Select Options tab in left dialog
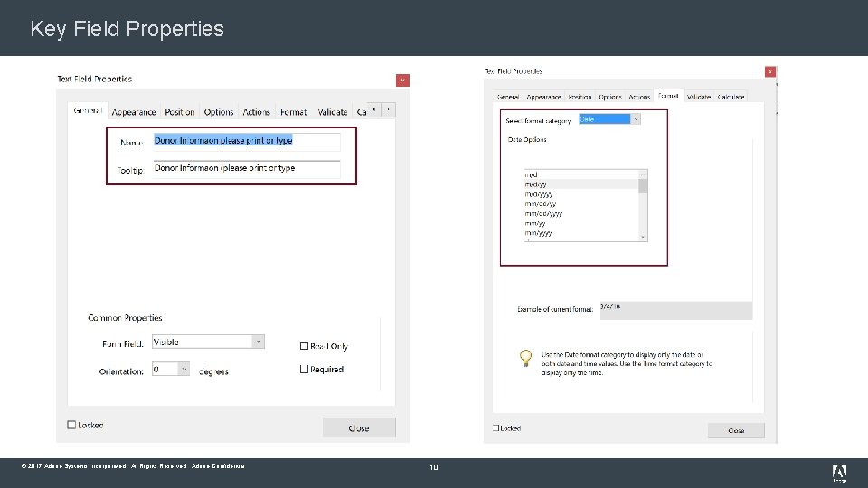The width and height of the screenshot is (868, 488). click(219, 112)
